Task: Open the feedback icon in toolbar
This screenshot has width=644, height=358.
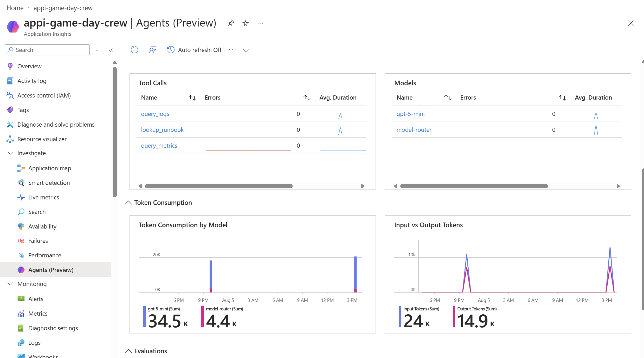Action: 153,50
